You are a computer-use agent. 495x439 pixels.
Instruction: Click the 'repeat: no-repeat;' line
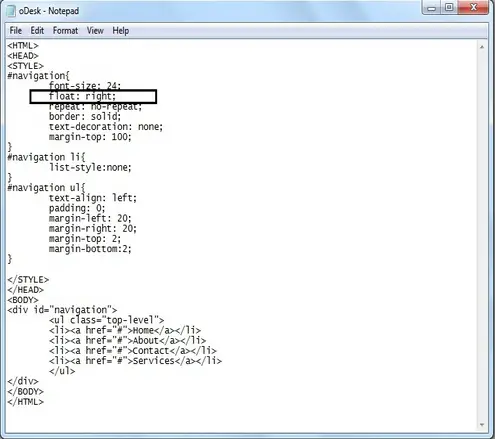pyautogui.click(x=95, y=107)
